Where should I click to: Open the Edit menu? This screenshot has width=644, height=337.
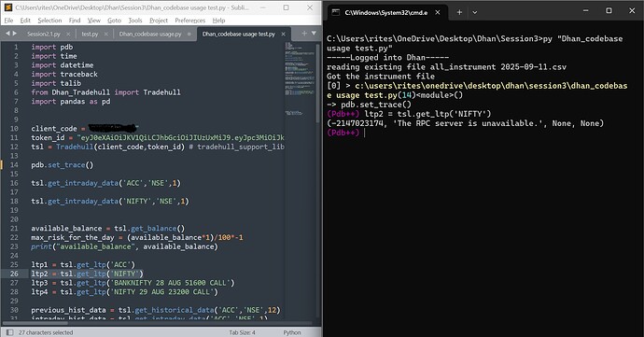tap(25, 21)
